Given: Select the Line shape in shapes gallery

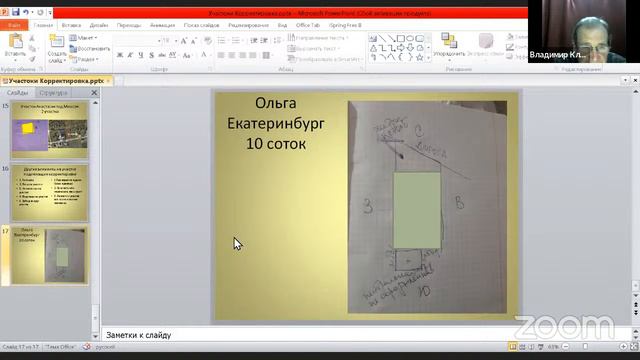Looking at the screenshot, I should point(382,38).
